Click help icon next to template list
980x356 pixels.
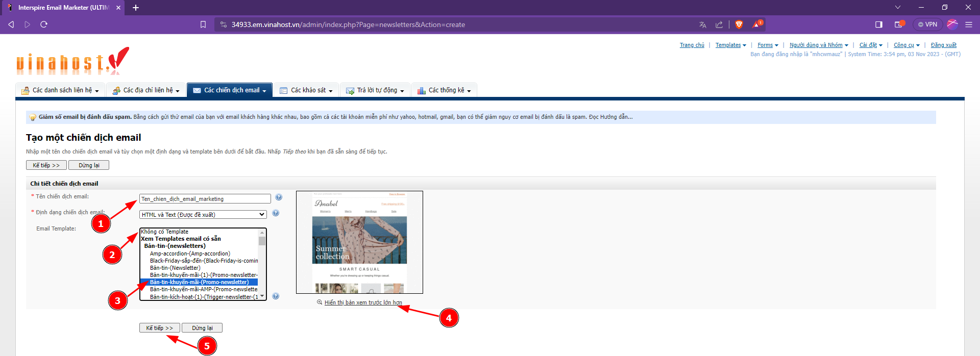(x=276, y=296)
